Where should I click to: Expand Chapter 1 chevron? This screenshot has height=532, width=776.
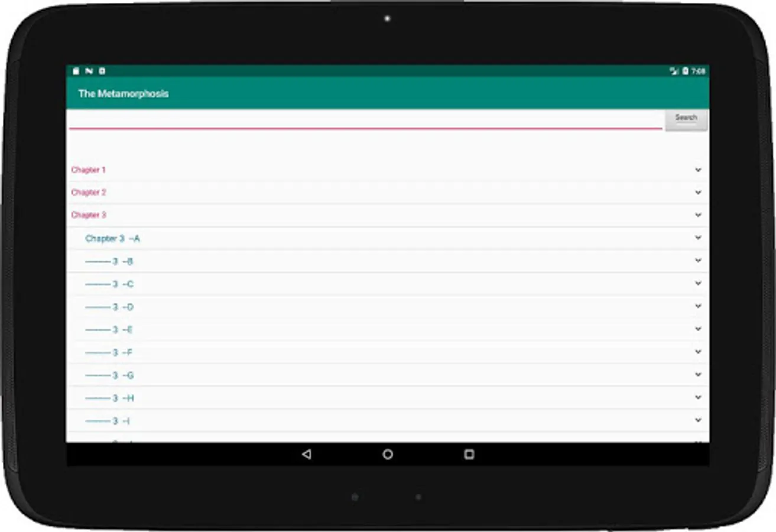pyautogui.click(x=698, y=170)
